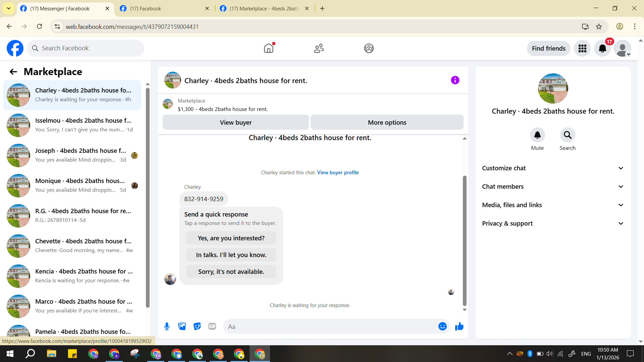Open the notifications bell
This screenshot has width=644, height=362.
[602, 49]
